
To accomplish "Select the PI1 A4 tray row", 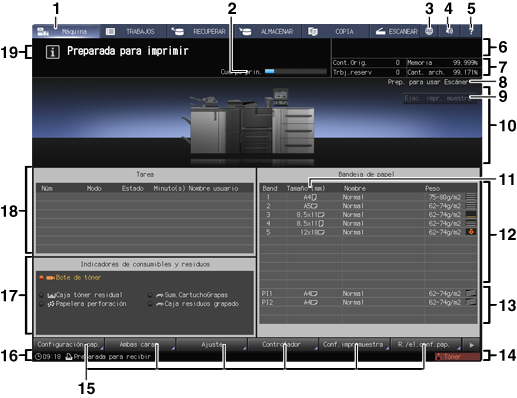I will (x=368, y=293).
